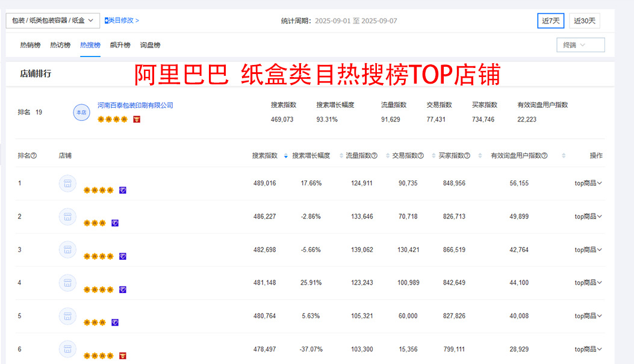
Task: Sort by 搜索增长幅度 using its sort arrows
Action: coord(341,156)
